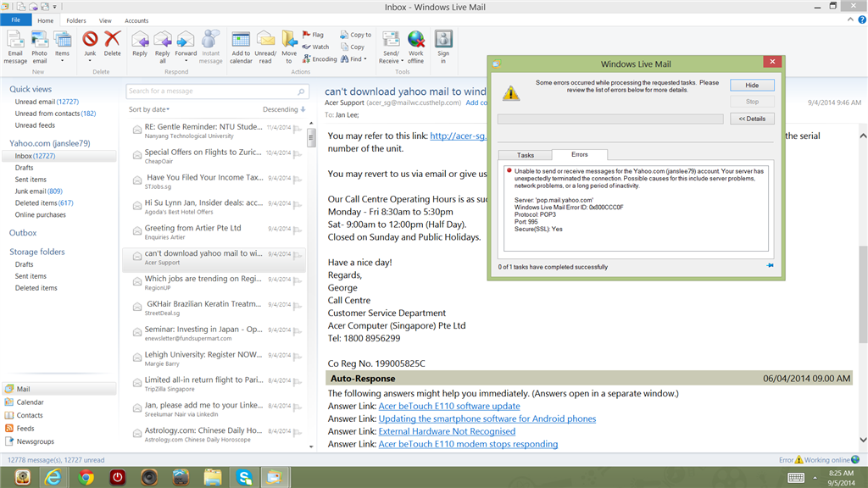Add message to calendar

241,47
